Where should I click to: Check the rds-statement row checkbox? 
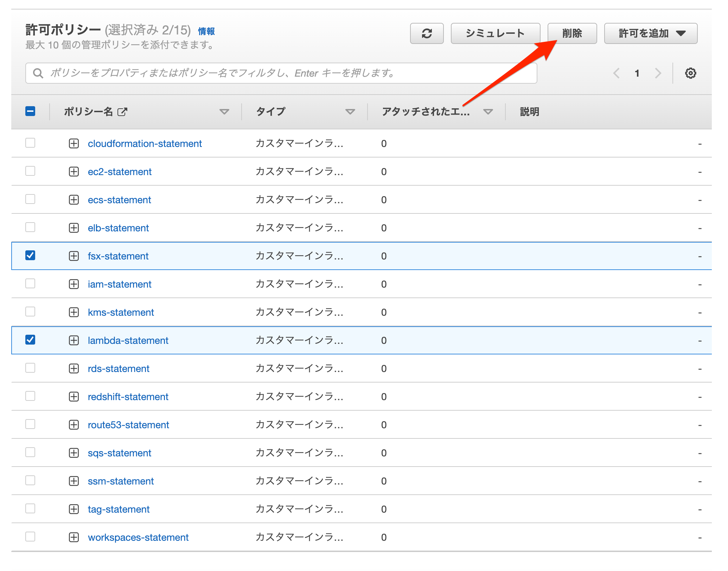tap(30, 368)
